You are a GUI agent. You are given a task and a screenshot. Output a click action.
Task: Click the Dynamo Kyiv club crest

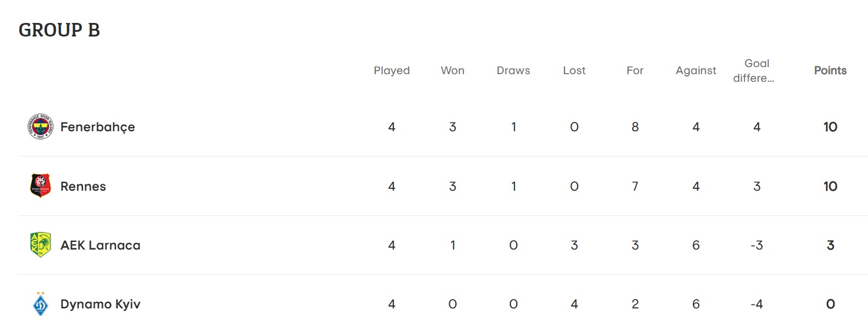click(x=40, y=304)
